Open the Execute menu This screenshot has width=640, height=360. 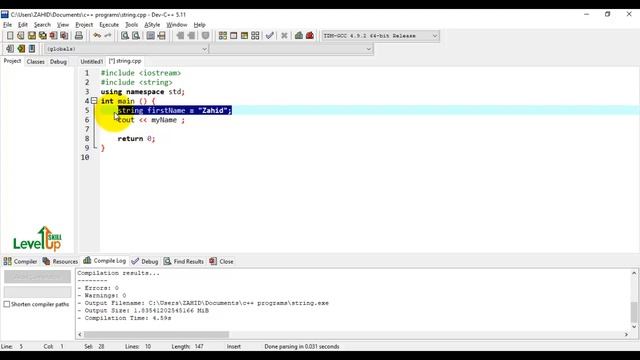coord(109,25)
